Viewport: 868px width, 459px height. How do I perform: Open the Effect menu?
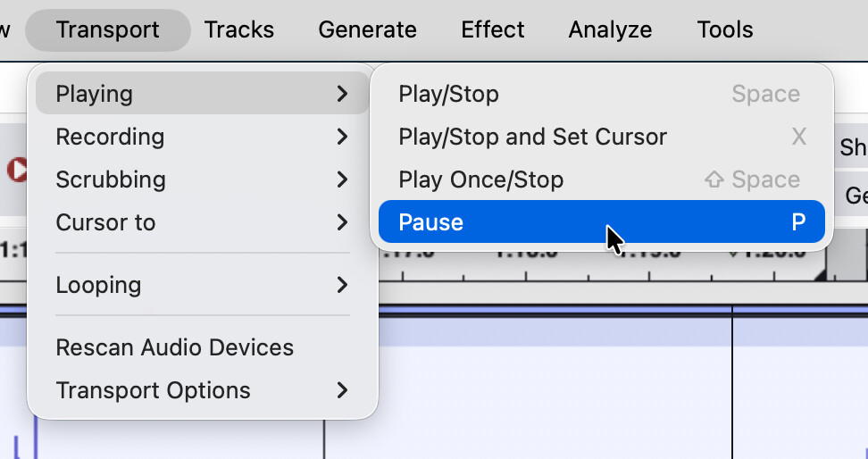[492, 29]
